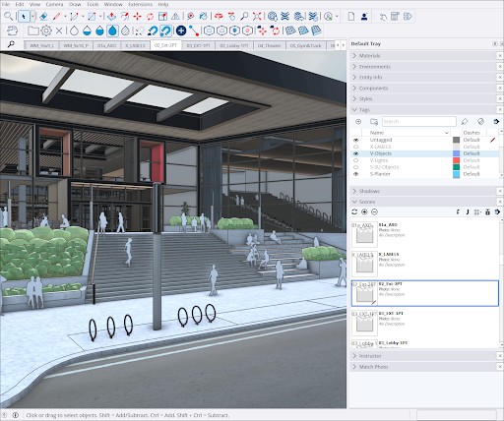Choose the Push/Pull tool
This screenshot has height=421, width=504.
pos(111,16)
